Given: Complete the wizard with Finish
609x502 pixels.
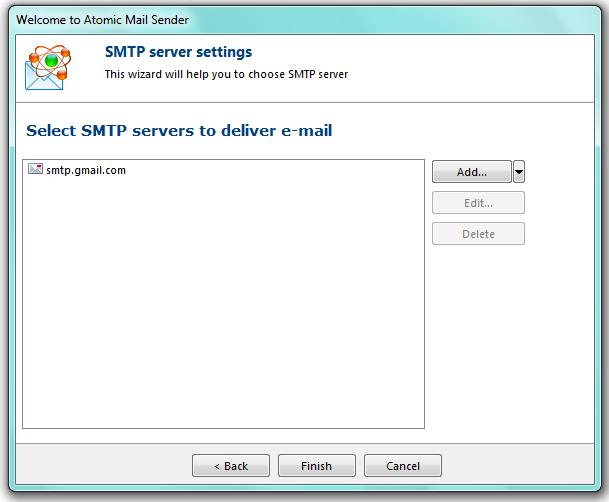Looking at the screenshot, I should point(316,466).
